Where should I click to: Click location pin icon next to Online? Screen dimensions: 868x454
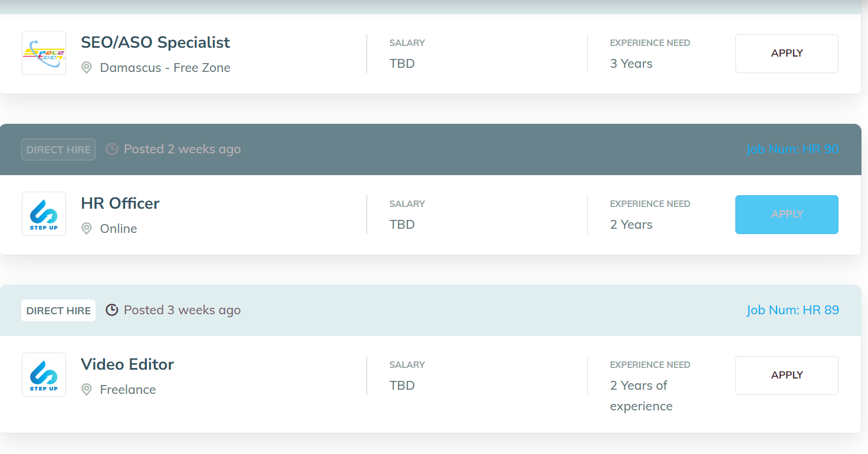[87, 229]
